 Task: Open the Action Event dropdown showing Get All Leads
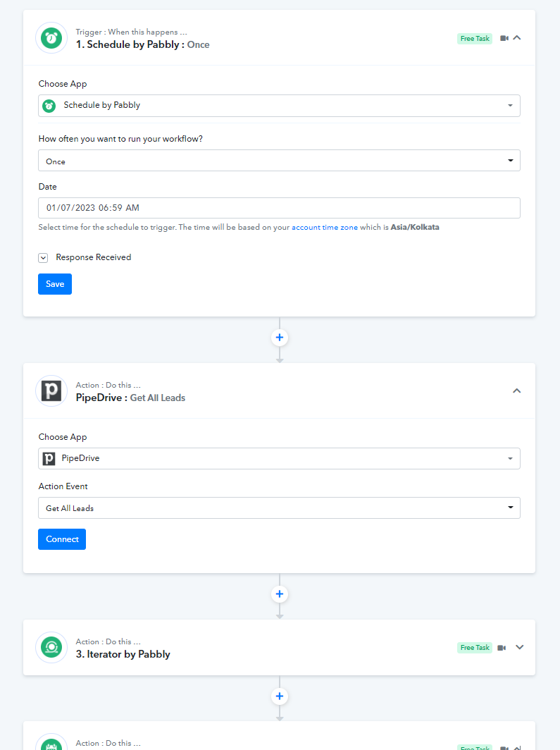tap(279, 508)
